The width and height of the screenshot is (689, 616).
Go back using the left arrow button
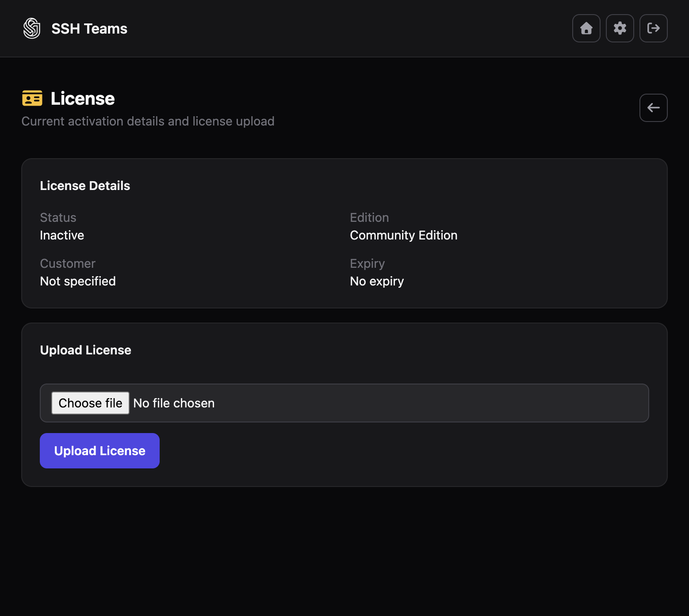click(653, 108)
